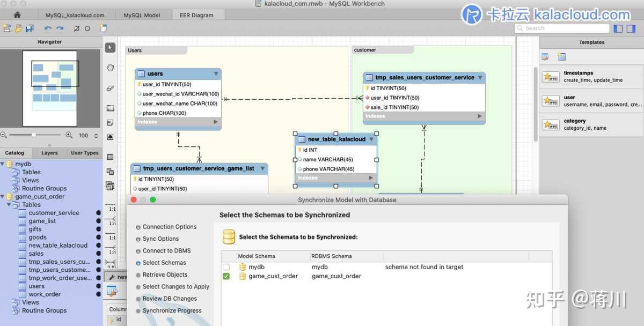Open the MySQL_kalacloud.com tab
This screenshot has width=644, height=326.
pos(75,15)
